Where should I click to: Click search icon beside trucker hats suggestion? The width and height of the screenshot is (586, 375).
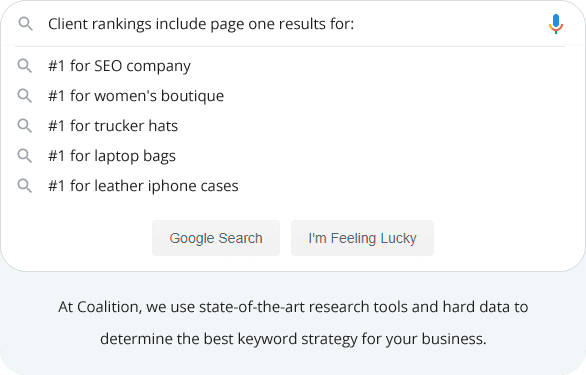coord(25,126)
